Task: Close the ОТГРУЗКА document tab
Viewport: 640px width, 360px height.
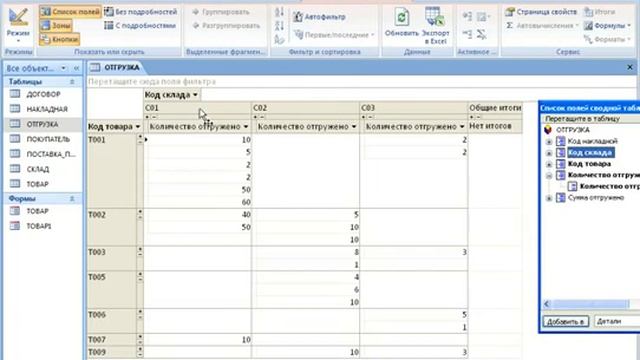Action: tap(630, 67)
